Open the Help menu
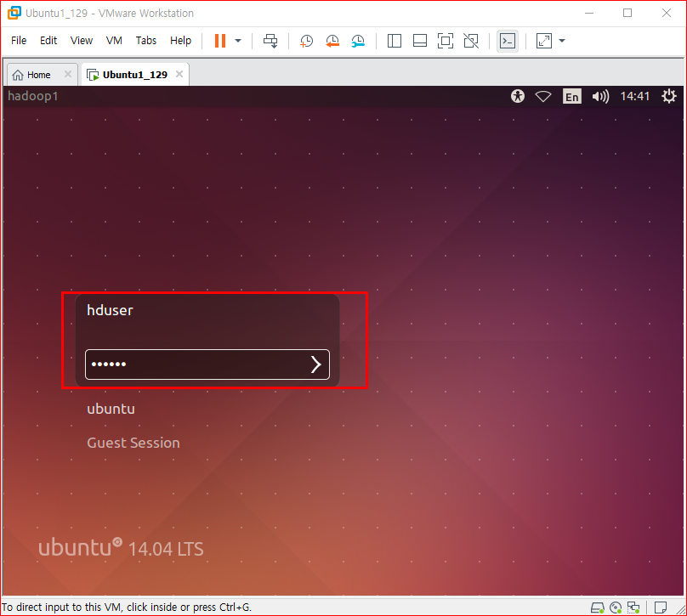Image resolution: width=687 pixels, height=616 pixels. pos(180,40)
